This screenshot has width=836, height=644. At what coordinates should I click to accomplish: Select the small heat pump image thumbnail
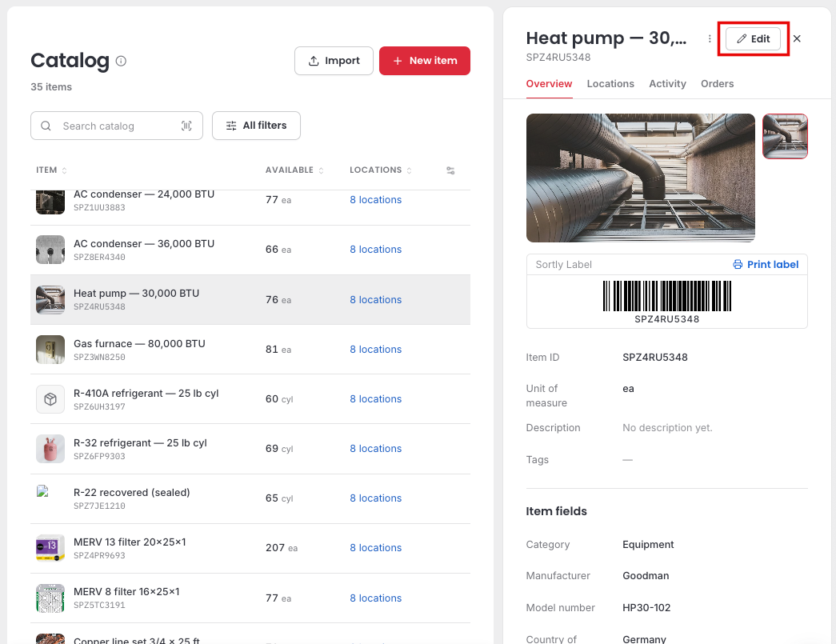(x=785, y=137)
